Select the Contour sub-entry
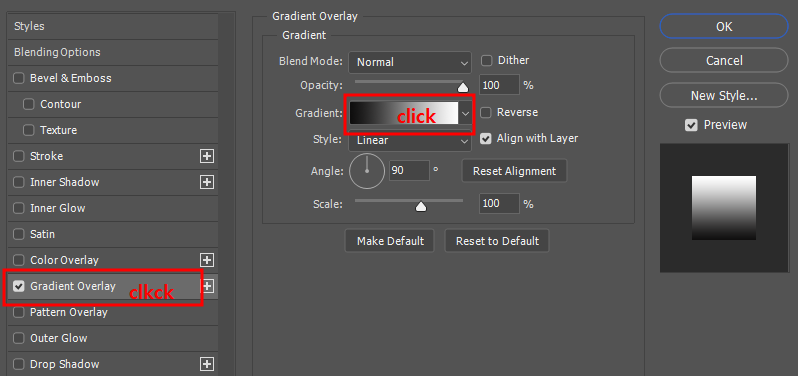 pos(61,104)
